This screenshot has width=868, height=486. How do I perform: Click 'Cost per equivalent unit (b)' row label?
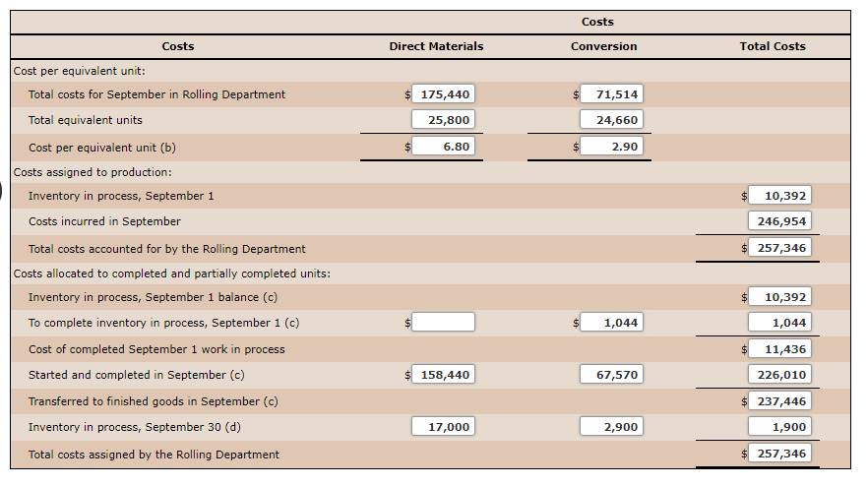102,148
